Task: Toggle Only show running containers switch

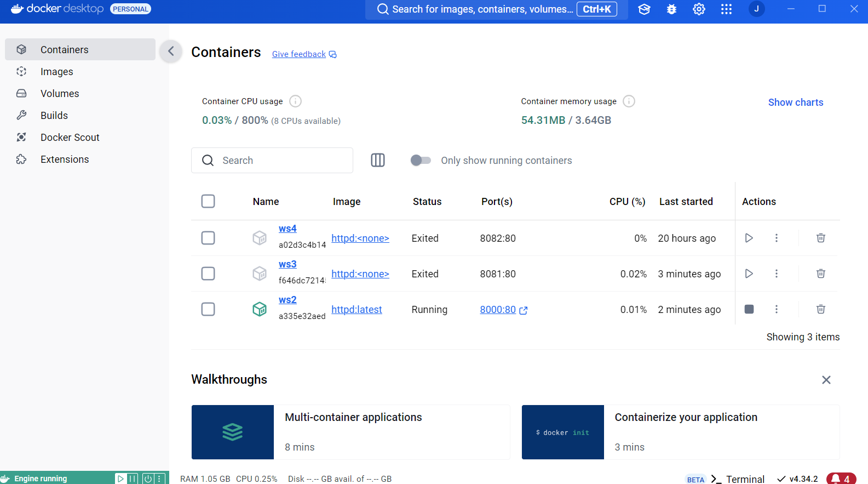Action: tap(421, 160)
